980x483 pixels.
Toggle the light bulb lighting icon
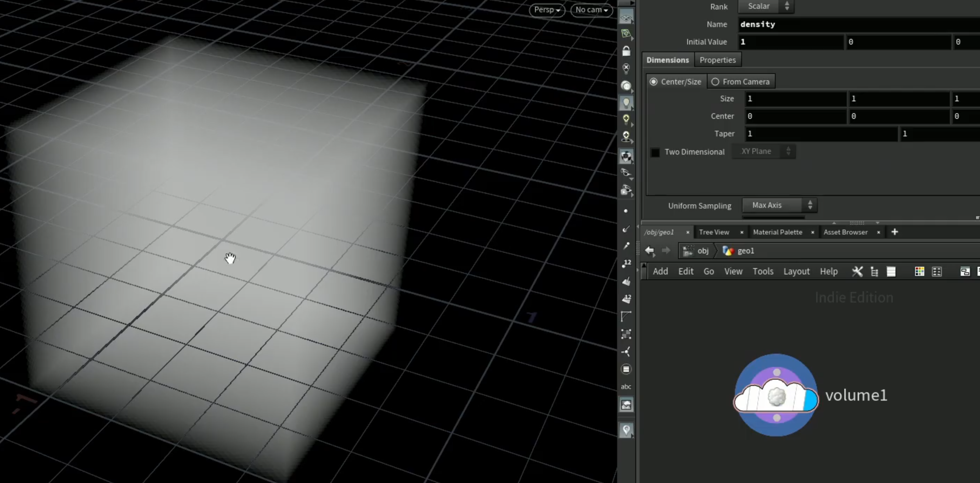(x=626, y=103)
